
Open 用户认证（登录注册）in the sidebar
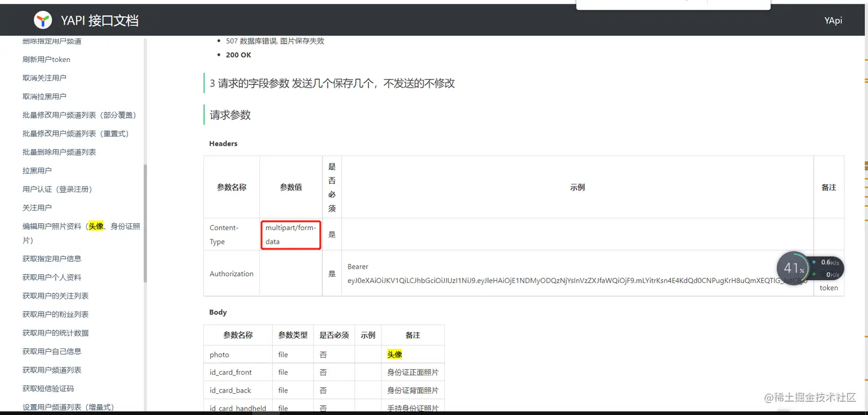pos(57,189)
